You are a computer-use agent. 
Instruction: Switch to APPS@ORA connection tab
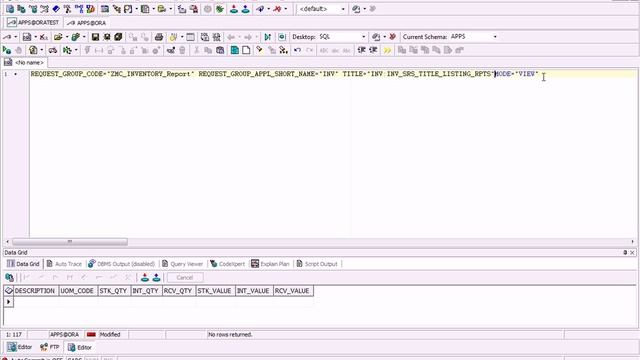click(87, 23)
